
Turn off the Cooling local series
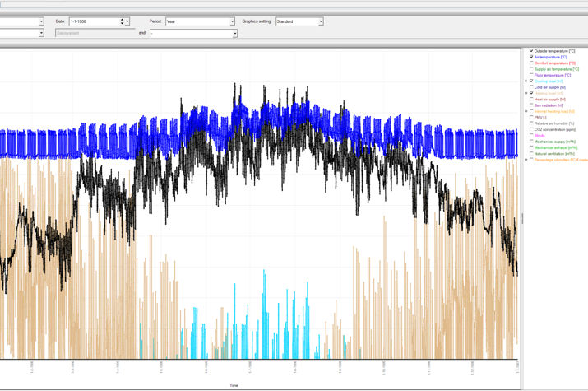(x=531, y=81)
